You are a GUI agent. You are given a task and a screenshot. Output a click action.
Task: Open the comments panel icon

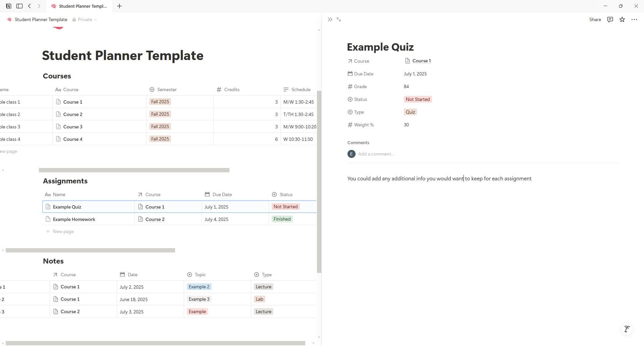pos(610,19)
